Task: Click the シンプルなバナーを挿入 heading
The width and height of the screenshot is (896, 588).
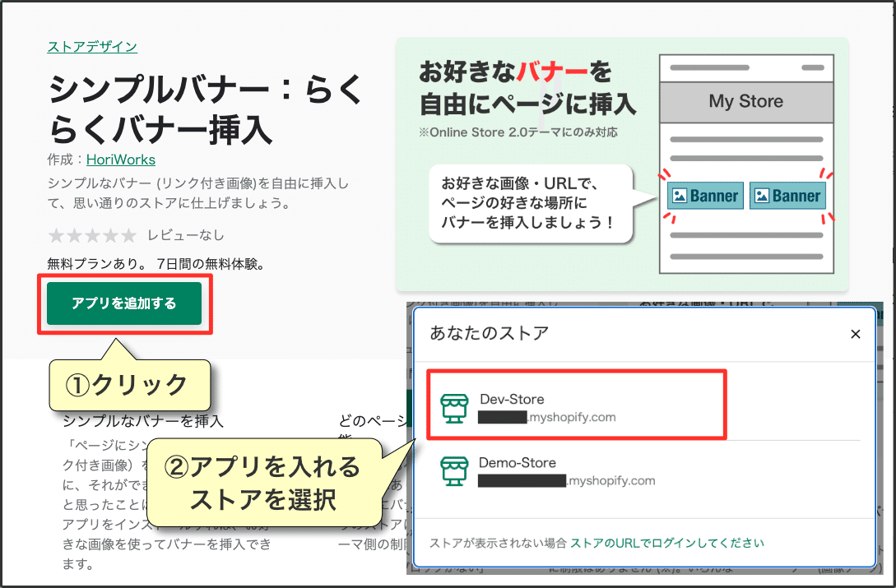Action: click(143, 421)
